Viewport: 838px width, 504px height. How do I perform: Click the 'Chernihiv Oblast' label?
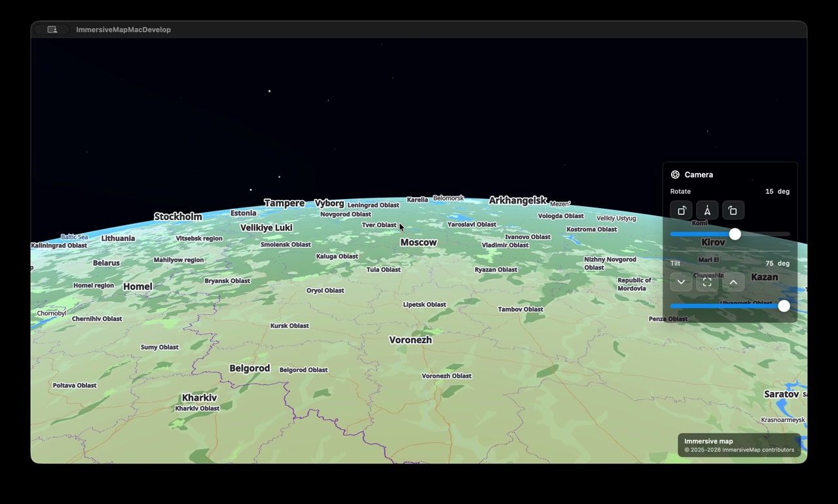[x=97, y=319]
